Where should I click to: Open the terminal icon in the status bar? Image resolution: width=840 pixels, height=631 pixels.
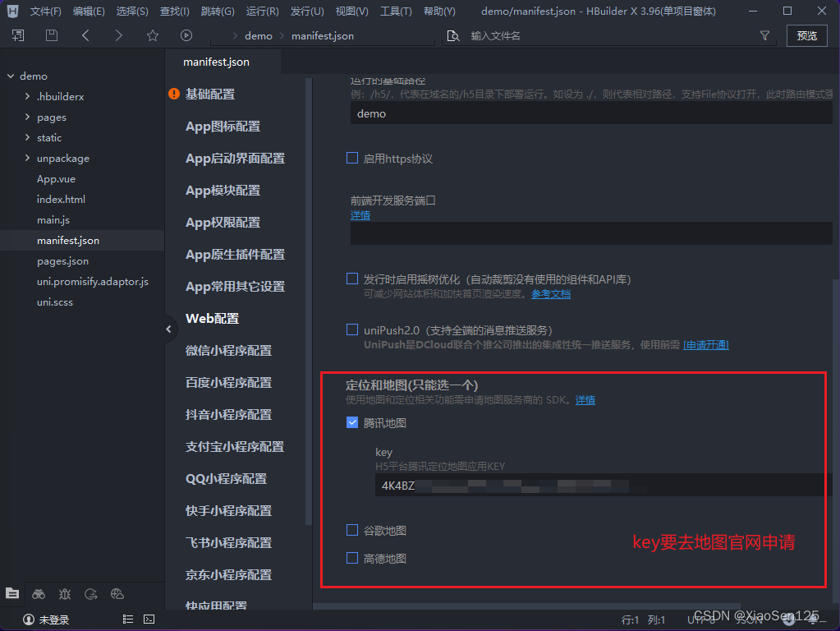click(149, 619)
